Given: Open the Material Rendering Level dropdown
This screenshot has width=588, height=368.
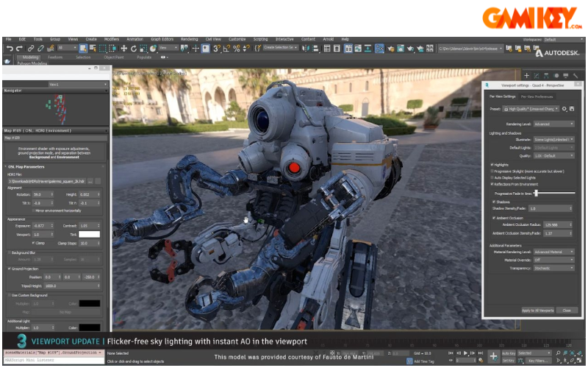Looking at the screenshot, I should (554, 252).
